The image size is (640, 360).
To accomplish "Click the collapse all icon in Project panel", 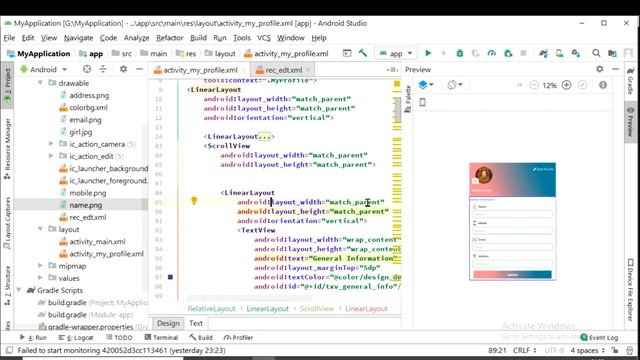I will 103,69.
